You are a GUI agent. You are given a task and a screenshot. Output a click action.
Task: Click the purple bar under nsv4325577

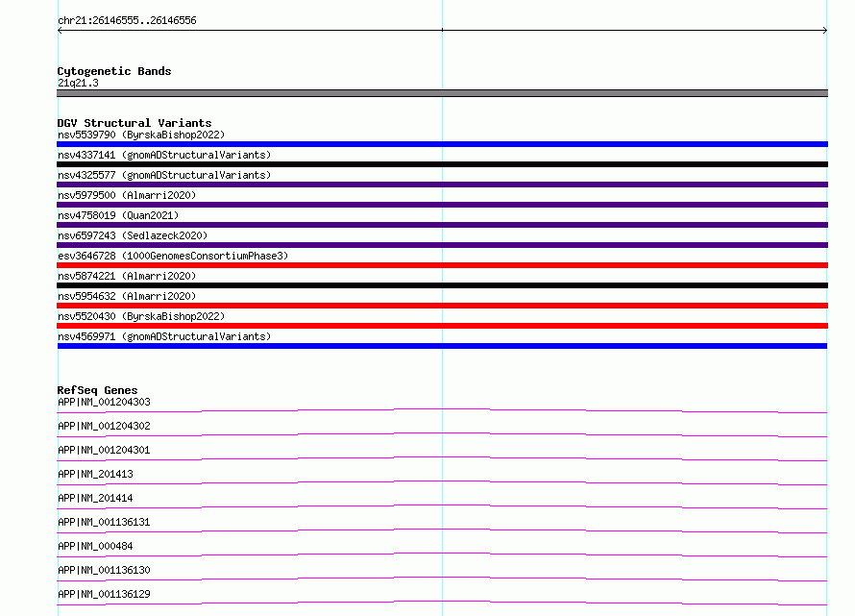pos(442,185)
